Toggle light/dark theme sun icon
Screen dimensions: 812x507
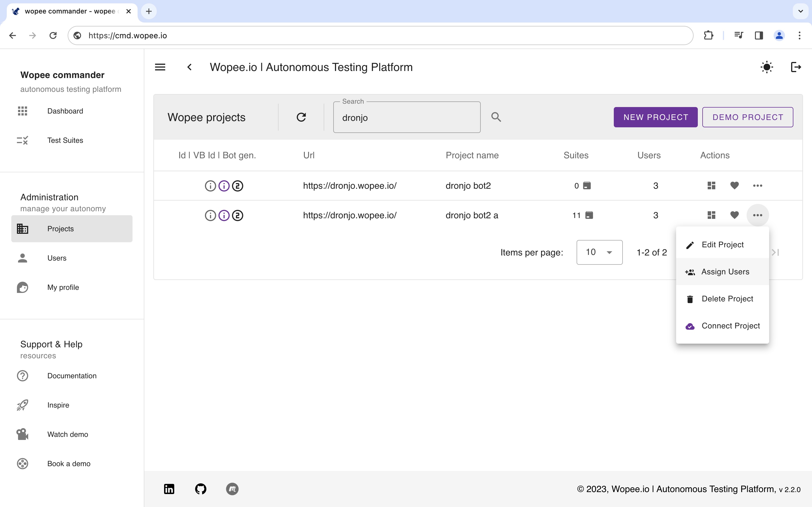[767, 67]
